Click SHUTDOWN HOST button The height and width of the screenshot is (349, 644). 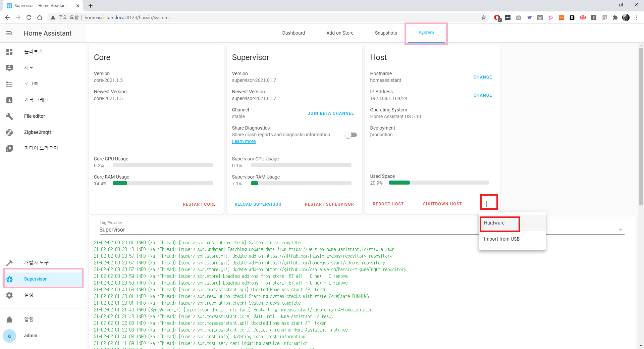pyautogui.click(x=442, y=204)
